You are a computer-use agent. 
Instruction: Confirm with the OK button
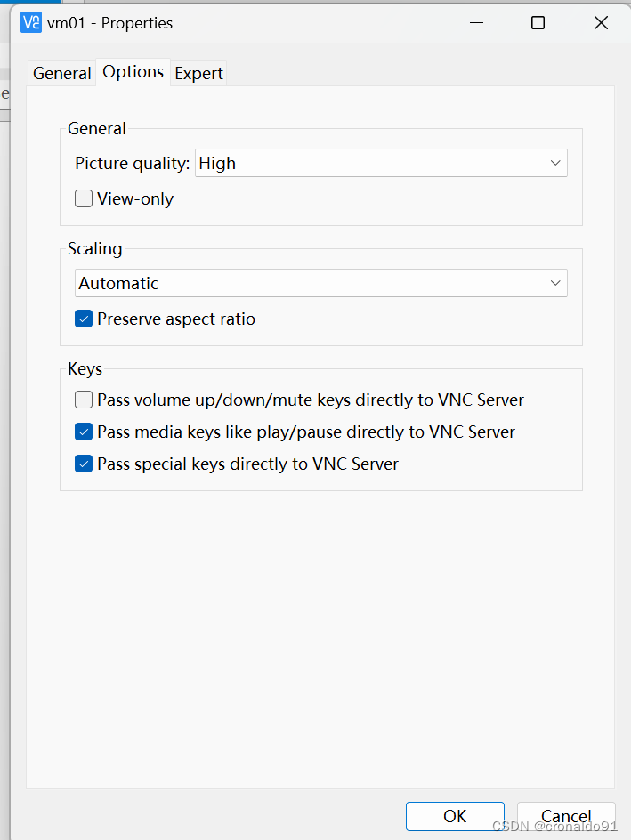click(x=455, y=816)
